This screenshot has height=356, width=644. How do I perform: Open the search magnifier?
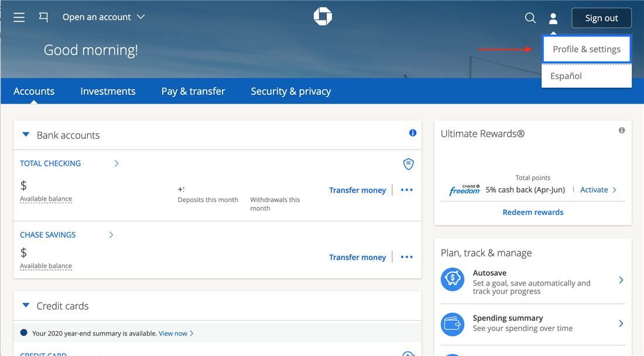[530, 18]
